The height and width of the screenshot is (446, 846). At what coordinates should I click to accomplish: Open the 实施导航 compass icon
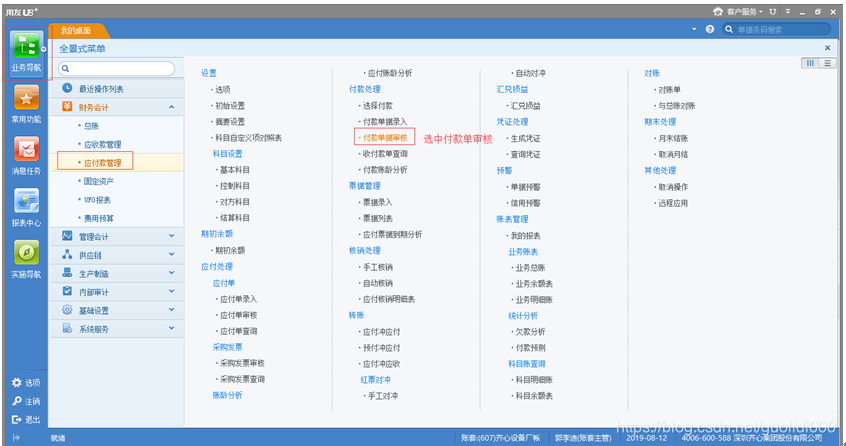click(x=26, y=252)
